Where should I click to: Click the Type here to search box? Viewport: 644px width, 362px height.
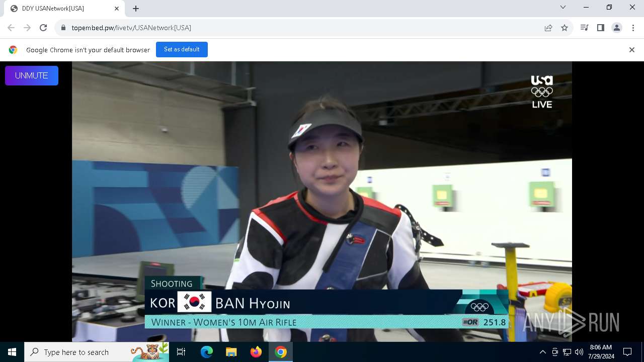click(x=97, y=352)
